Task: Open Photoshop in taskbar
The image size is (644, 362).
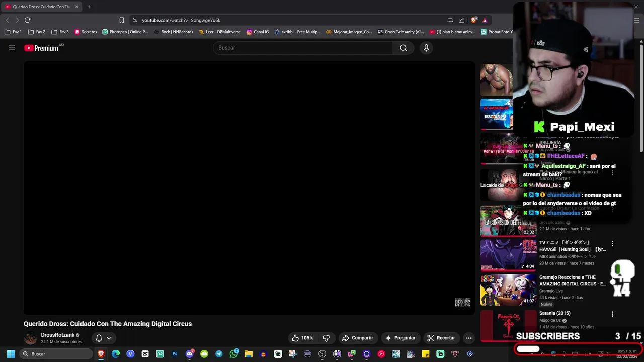Action: coord(175,354)
